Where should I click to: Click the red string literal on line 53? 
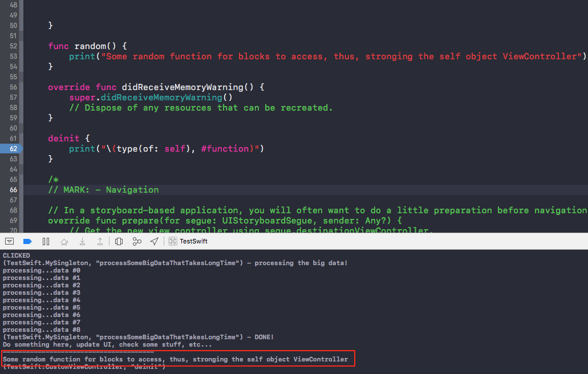pyautogui.click(x=341, y=56)
